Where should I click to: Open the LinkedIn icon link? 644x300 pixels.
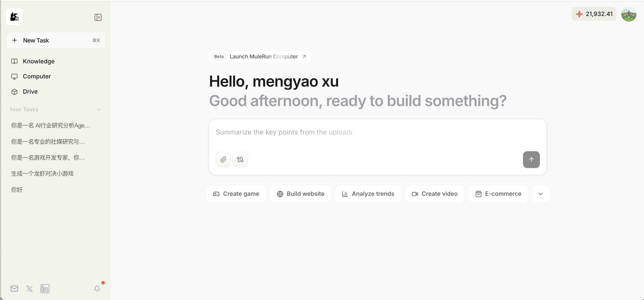tap(45, 289)
